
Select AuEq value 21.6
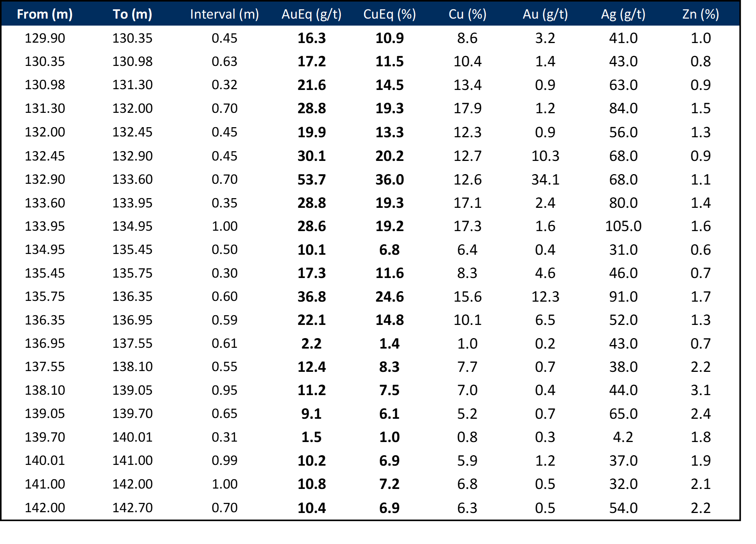312,85
